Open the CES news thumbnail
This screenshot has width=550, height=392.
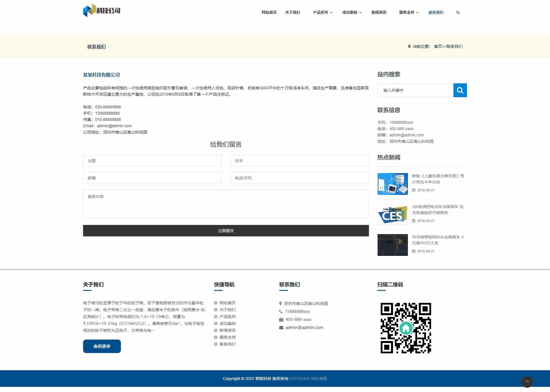(392, 214)
